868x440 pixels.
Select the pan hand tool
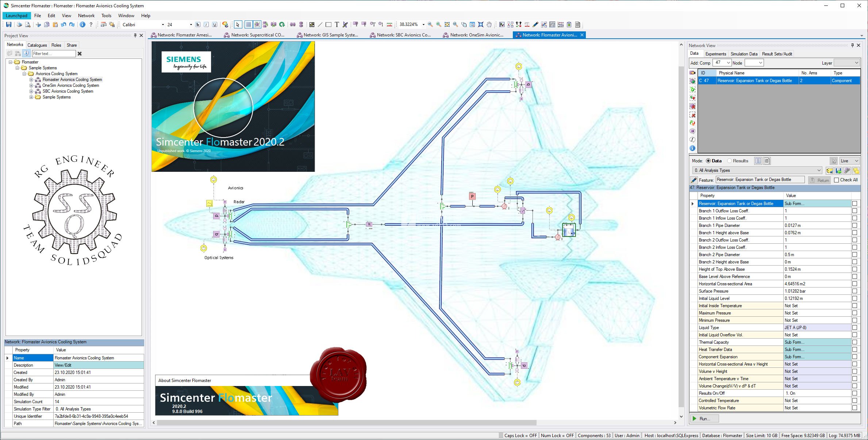(x=489, y=24)
